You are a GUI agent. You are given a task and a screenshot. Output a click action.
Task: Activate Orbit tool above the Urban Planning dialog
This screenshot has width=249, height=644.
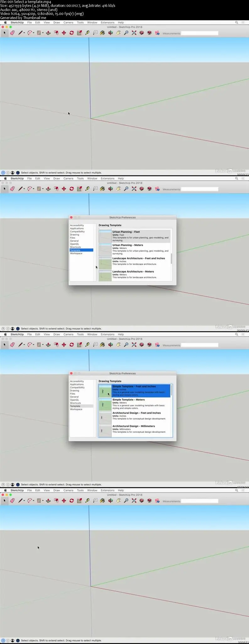coord(111,189)
